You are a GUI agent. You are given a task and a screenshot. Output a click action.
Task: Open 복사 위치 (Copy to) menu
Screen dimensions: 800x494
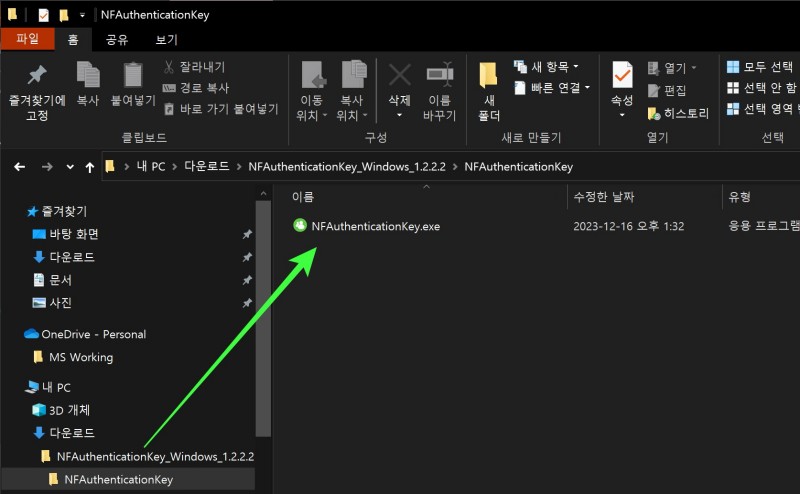(x=352, y=92)
